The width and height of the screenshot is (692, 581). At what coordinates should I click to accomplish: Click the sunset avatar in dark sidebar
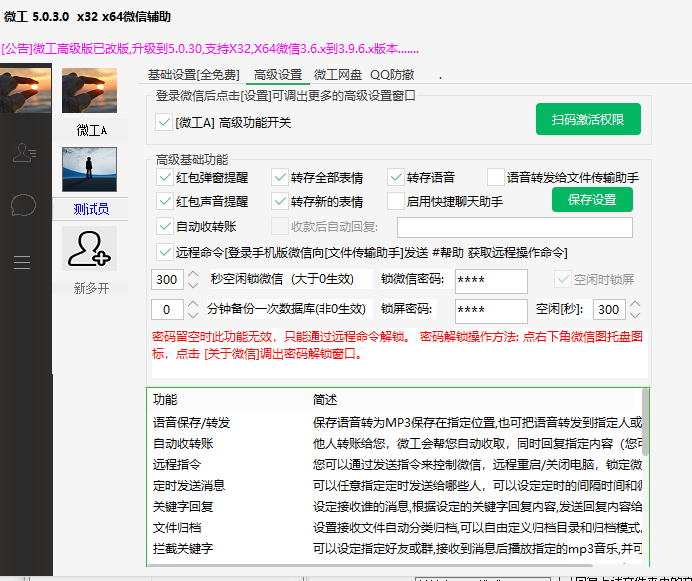click(26, 91)
